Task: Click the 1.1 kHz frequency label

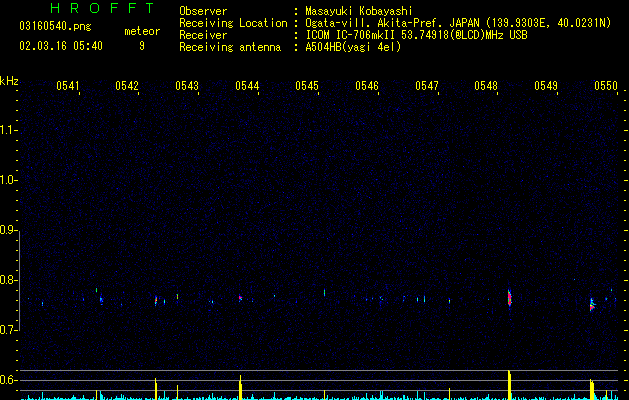Action: tap(7, 130)
